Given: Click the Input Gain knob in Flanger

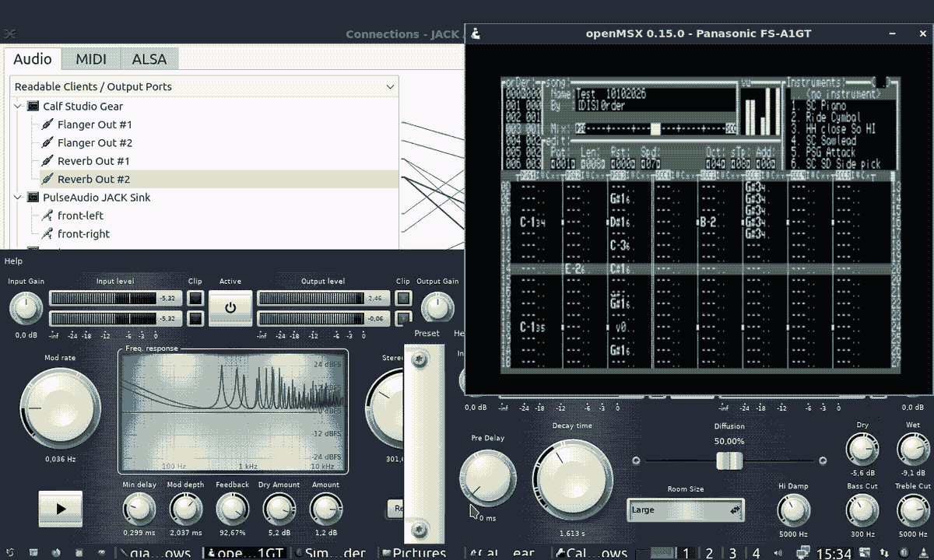Looking at the screenshot, I should (x=26, y=309).
